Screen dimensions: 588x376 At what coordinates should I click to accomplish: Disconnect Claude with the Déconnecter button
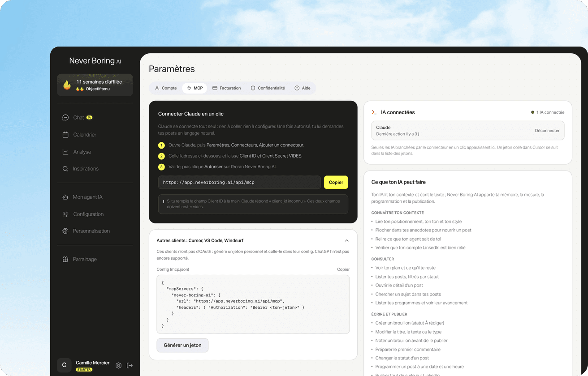point(547,131)
